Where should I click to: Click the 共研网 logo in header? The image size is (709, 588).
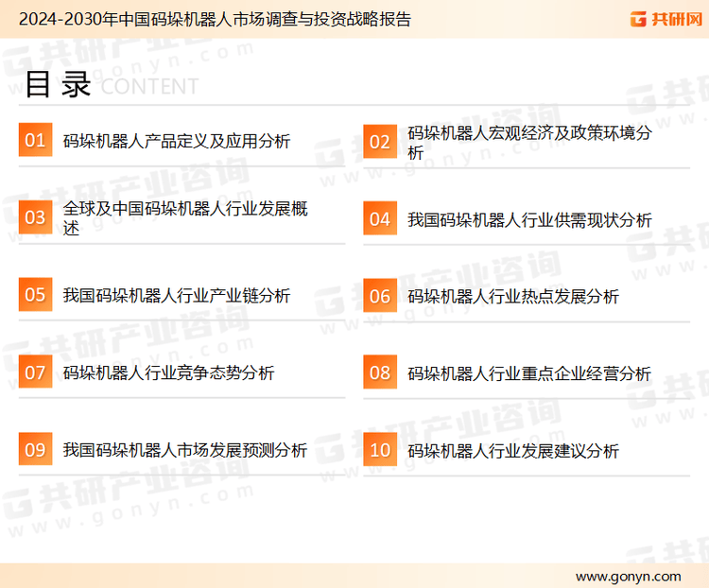pos(665,19)
